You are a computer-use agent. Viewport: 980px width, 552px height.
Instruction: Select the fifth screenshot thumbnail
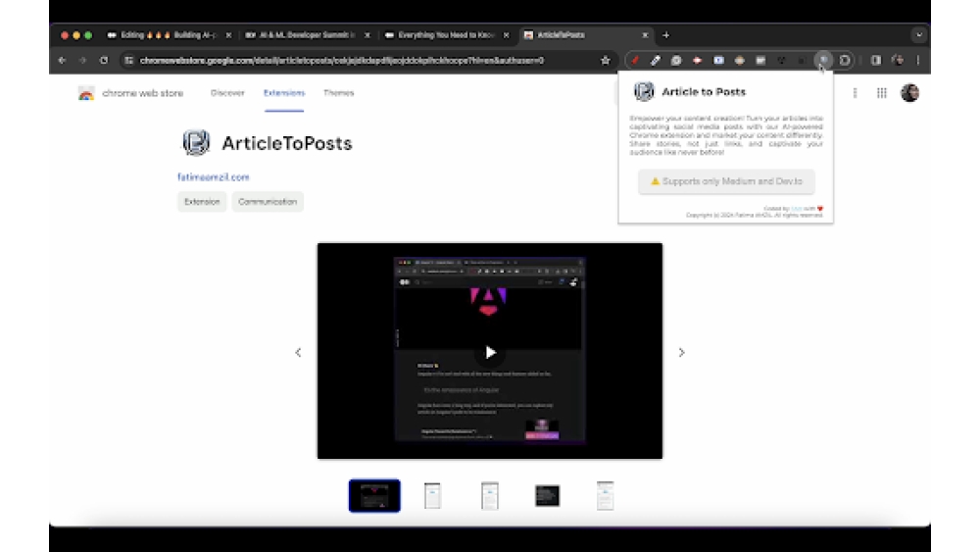(x=605, y=496)
